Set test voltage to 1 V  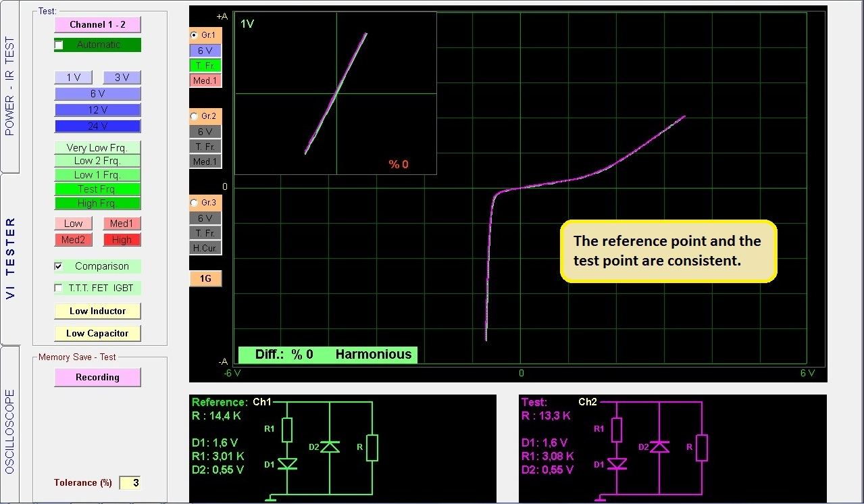point(73,78)
